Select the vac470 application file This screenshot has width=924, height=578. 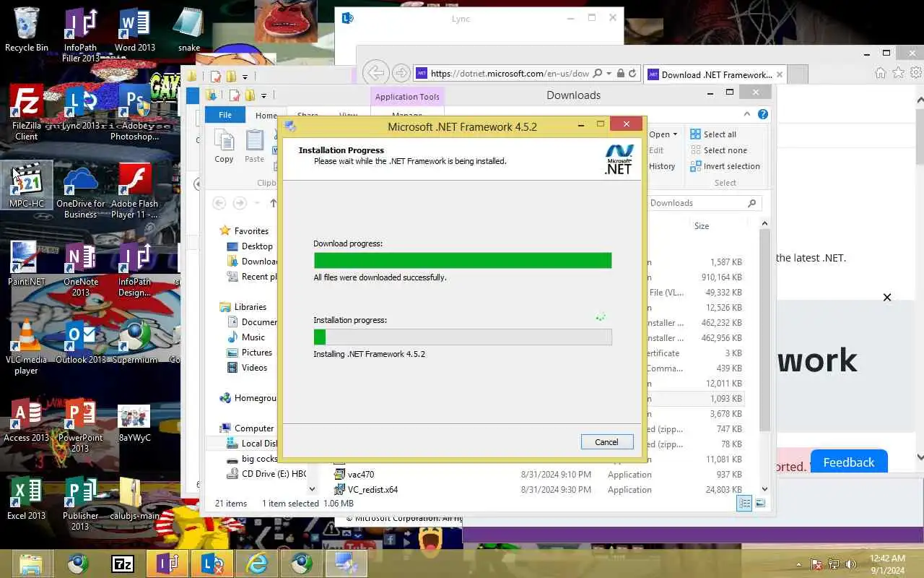(538, 475)
